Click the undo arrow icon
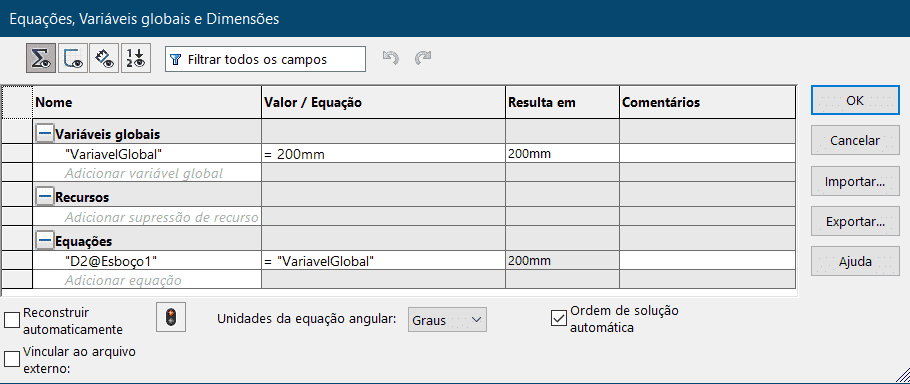Image resolution: width=910 pixels, height=384 pixels. coord(391,57)
